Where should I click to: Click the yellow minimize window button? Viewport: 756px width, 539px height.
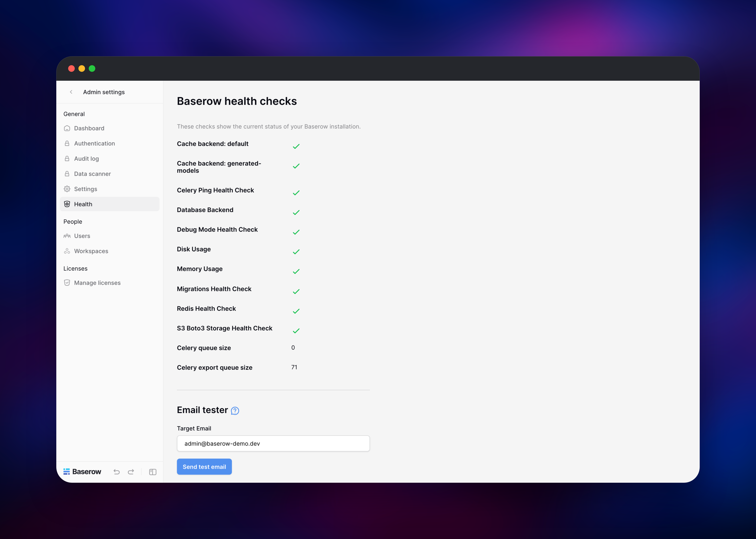82,68
